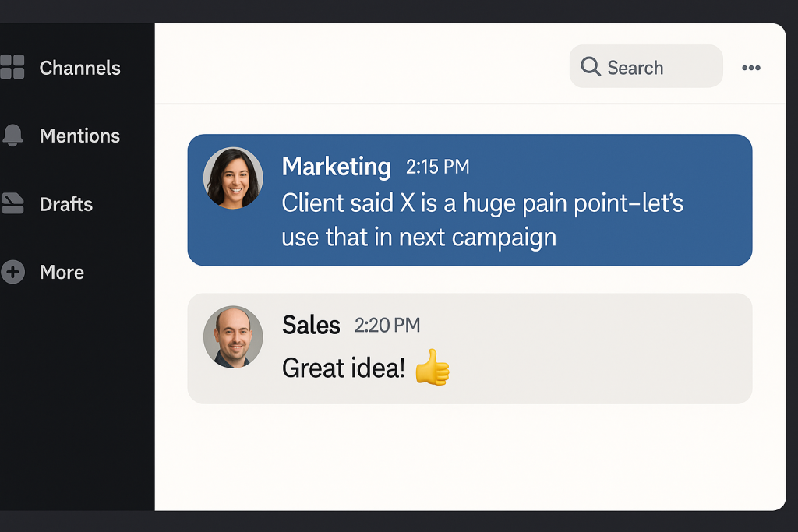Open the Drafts label
Screen dimensions: 798x532
point(66,204)
